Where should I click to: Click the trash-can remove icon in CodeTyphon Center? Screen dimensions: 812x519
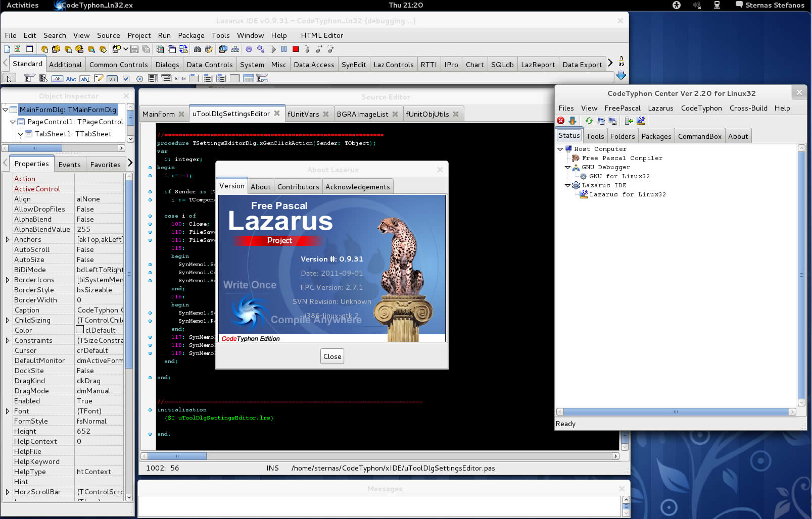601,121
